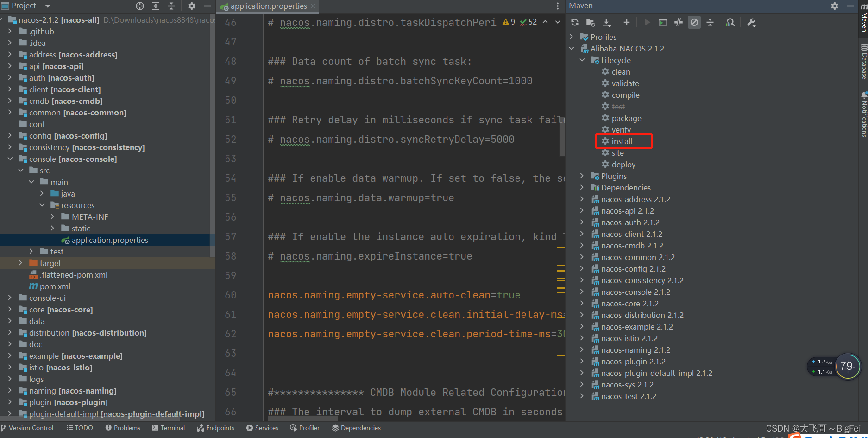The height and width of the screenshot is (438, 868).
Task: Open the TODO tool window
Action: click(x=80, y=428)
